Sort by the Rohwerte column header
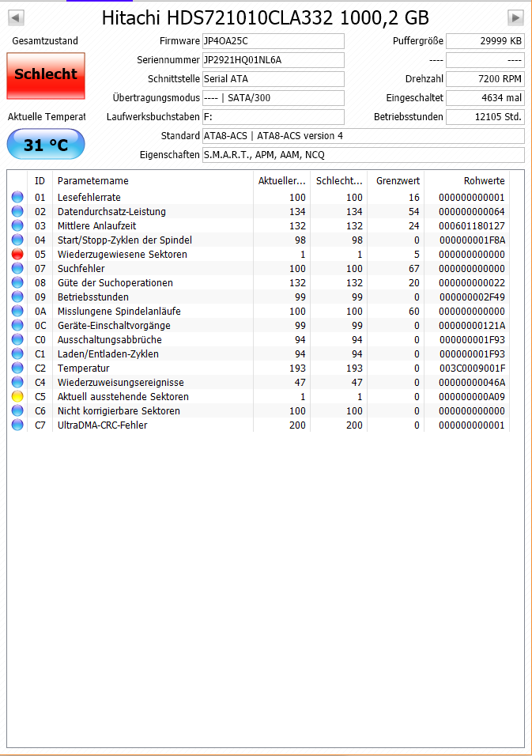The height and width of the screenshot is (756, 532). 467,181
